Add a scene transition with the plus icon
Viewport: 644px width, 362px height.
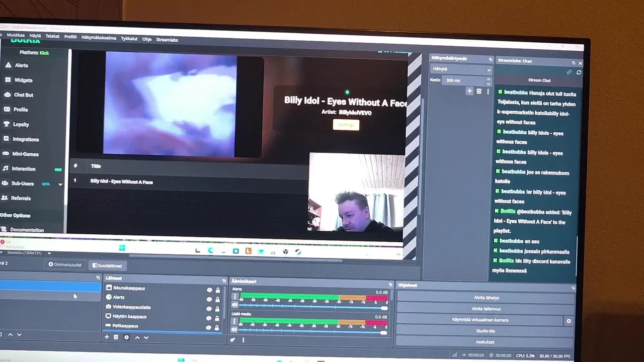469,91
